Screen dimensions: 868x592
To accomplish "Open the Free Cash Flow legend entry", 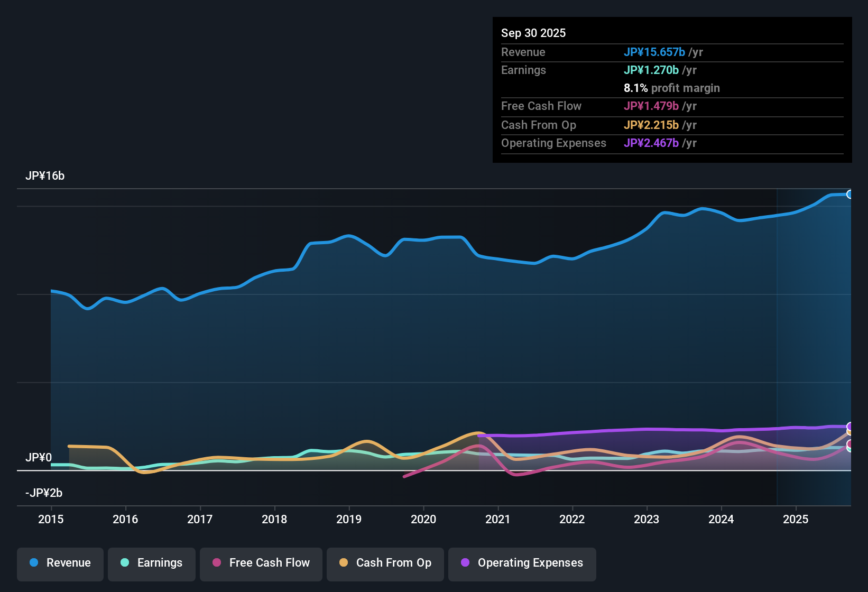I will click(x=261, y=563).
